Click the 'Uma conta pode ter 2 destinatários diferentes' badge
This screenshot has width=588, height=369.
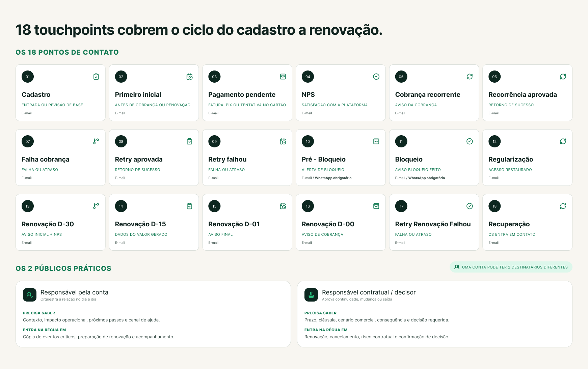[511, 267]
